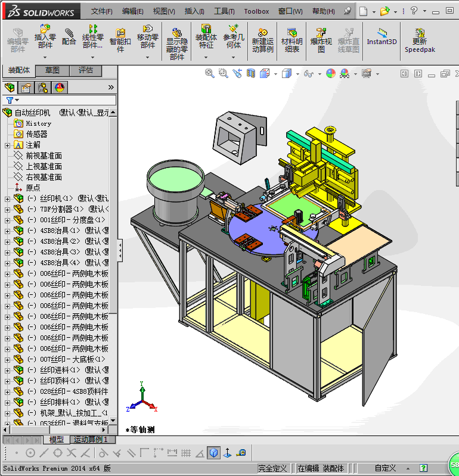Click the Insert Components (插入零部件) tool
459x476 pixels.
click(x=45, y=36)
